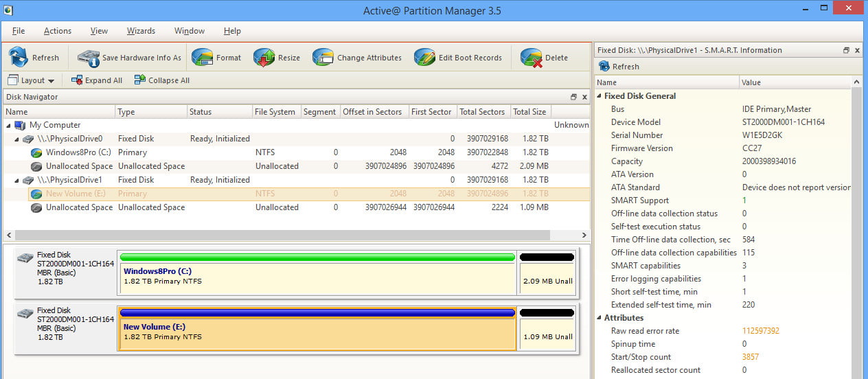The height and width of the screenshot is (379, 868).
Task: Float the Disk Navigator panel
Action: [x=573, y=97]
